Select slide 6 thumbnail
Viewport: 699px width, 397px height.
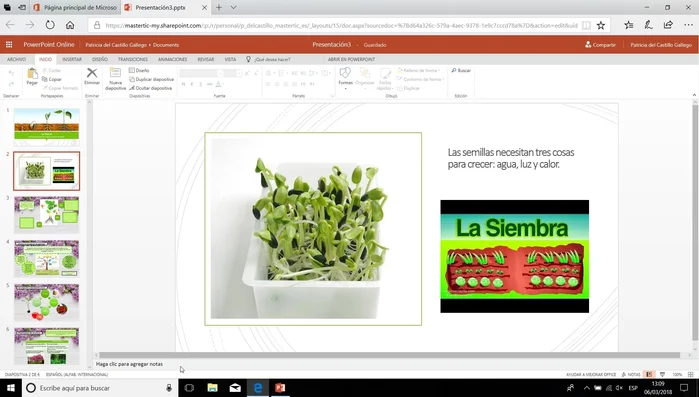tap(47, 346)
